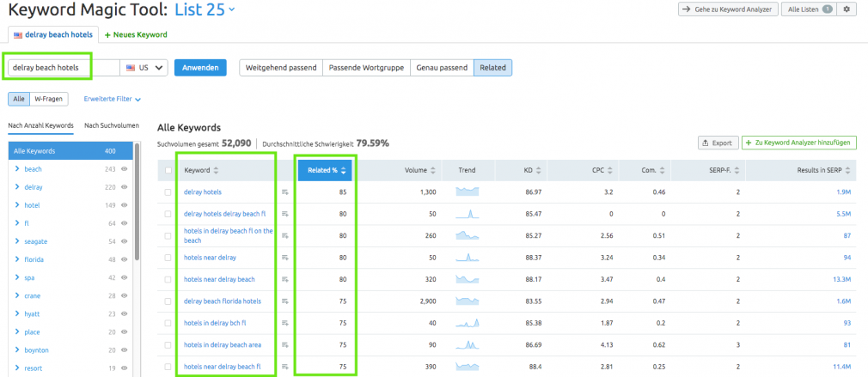Add 'hotels in delray bch fl' to list
Viewport: 868px width, 377px height.
285,323
